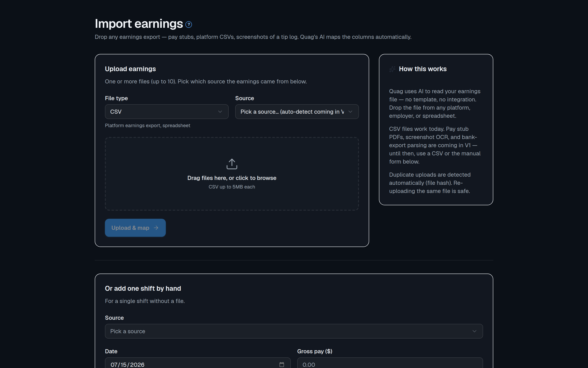Open the calendar picker icon in Date field
This screenshot has height=368, width=588.
[x=282, y=364]
